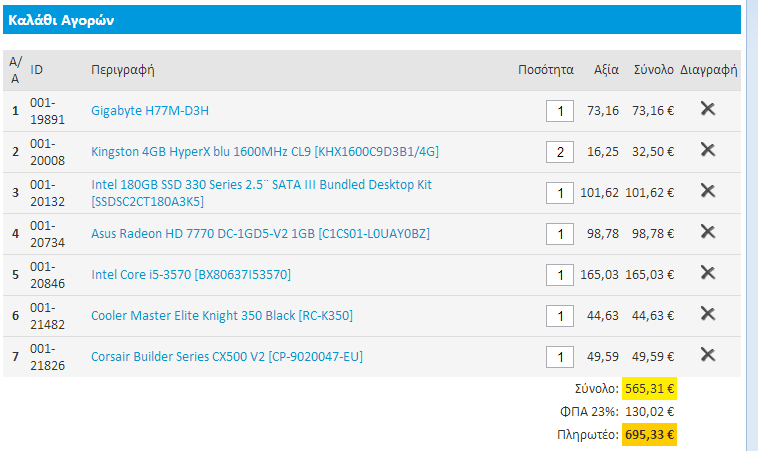Edit quantity field for Asus Radeon HD 7770
This screenshot has width=758, height=451.
point(560,234)
